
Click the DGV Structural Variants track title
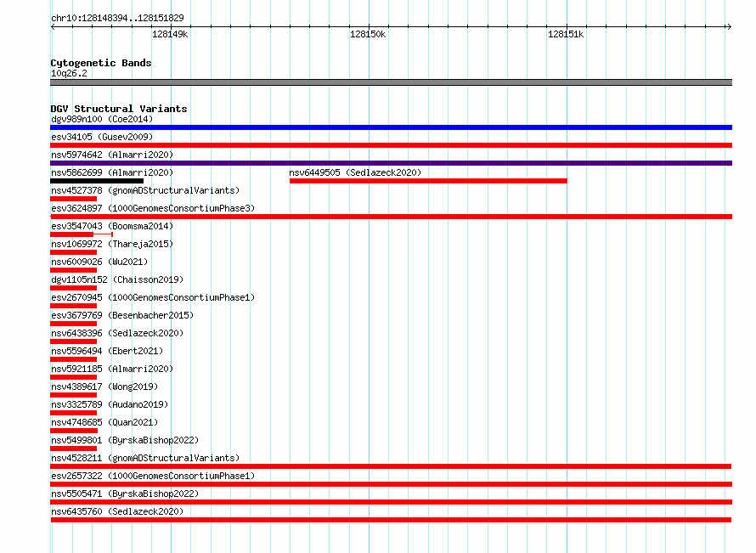point(119,109)
